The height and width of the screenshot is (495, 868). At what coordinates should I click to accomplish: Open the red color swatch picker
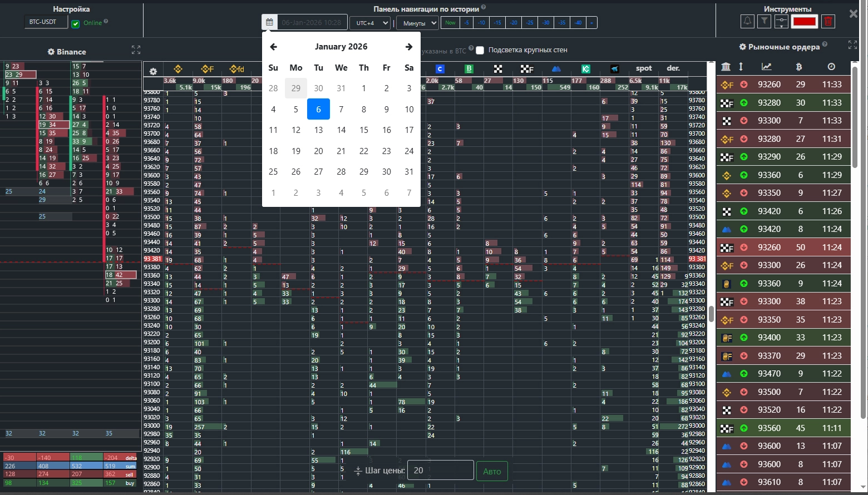tap(804, 22)
